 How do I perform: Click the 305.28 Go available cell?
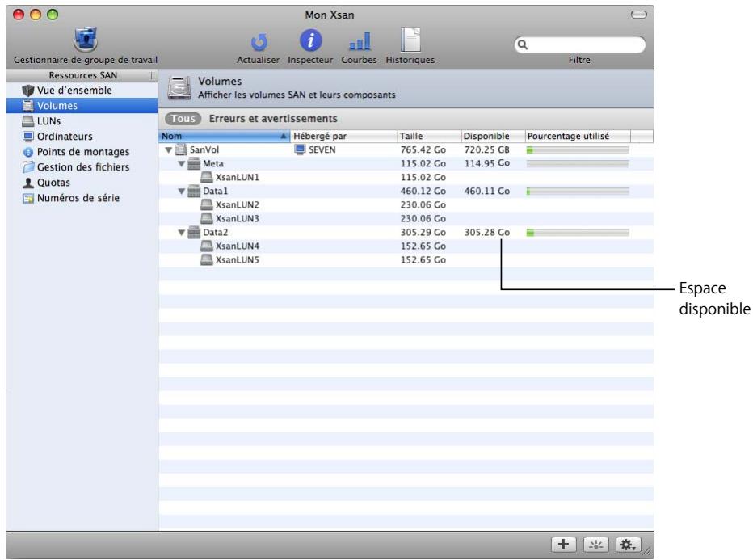(487, 233)
